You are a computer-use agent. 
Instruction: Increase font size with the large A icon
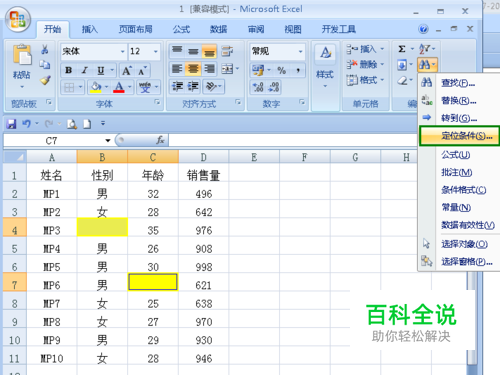pos(127,70)
